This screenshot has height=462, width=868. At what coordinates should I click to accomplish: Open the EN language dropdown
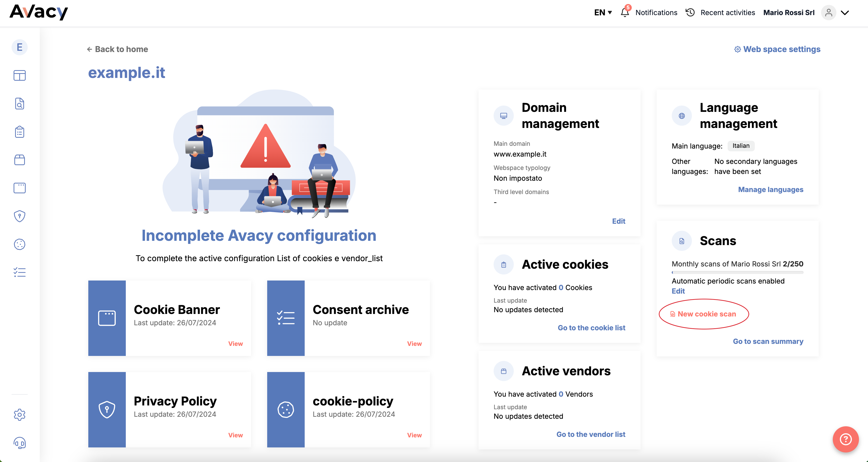pyautogui.click(x=603, y=13)
